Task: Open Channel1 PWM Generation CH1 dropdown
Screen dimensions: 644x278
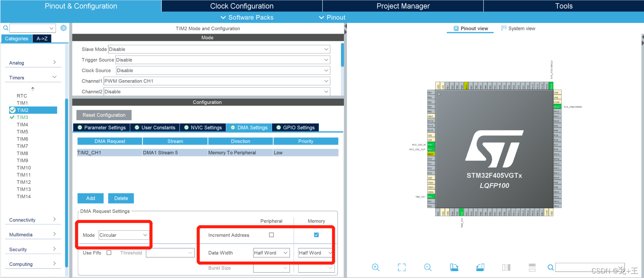Action: [217, 81]
